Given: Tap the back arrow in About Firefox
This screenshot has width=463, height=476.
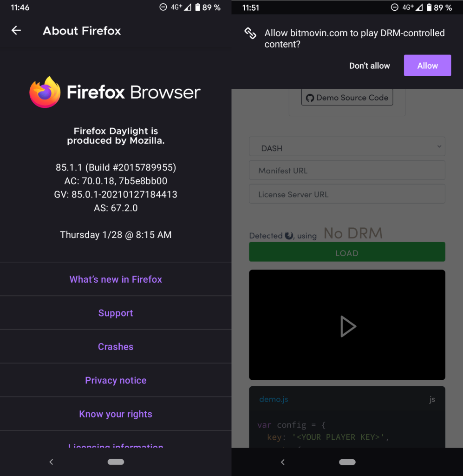Looking at the screenshot, I should coord(16,31).
